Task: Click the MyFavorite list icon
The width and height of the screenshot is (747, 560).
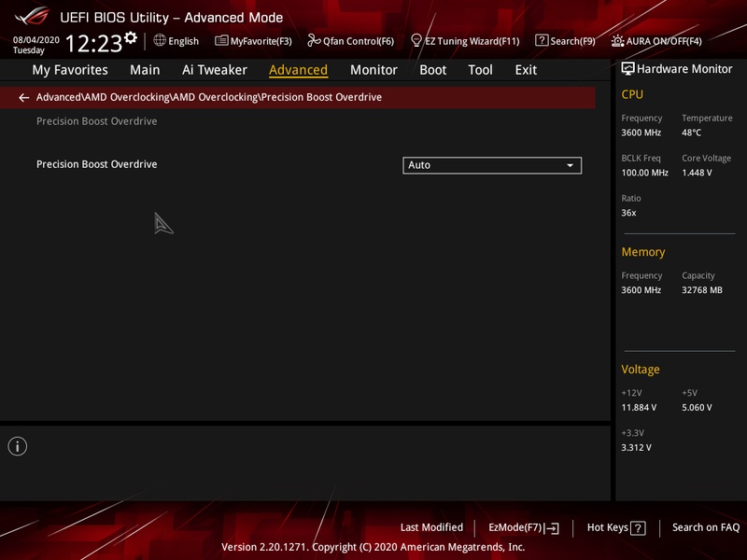Action: pos(221,40)
